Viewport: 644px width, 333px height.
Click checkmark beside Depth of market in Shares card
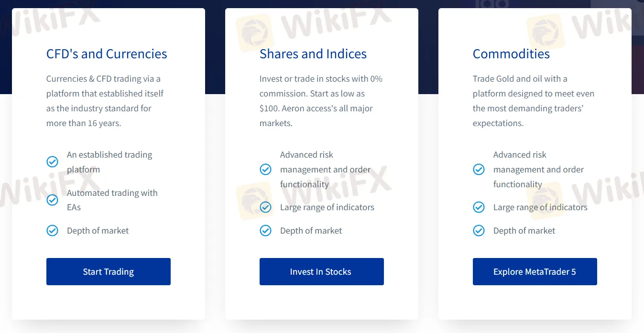265,231
